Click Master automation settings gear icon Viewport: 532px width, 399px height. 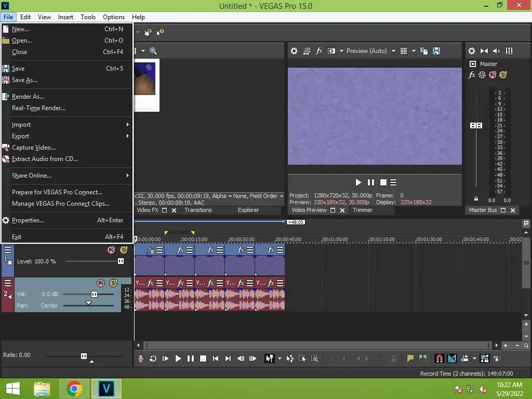coord(482,75)
